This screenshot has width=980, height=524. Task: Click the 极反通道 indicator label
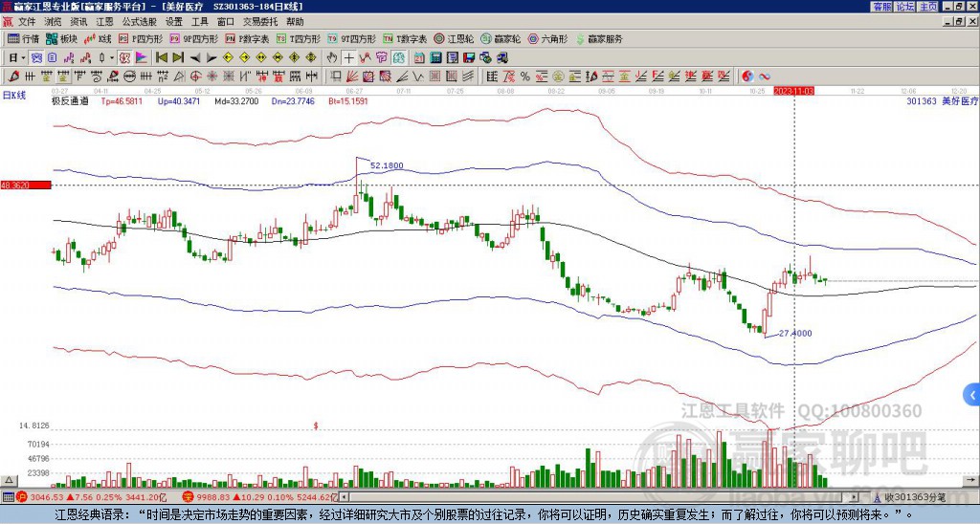69,101
